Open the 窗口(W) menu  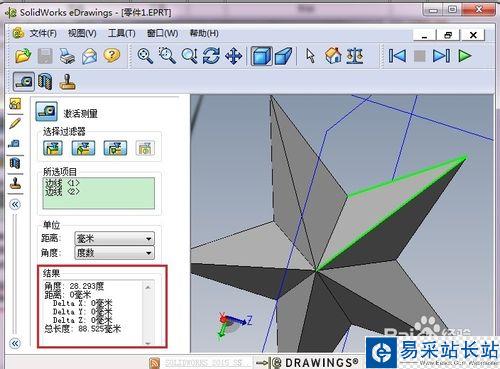[162, 33]
